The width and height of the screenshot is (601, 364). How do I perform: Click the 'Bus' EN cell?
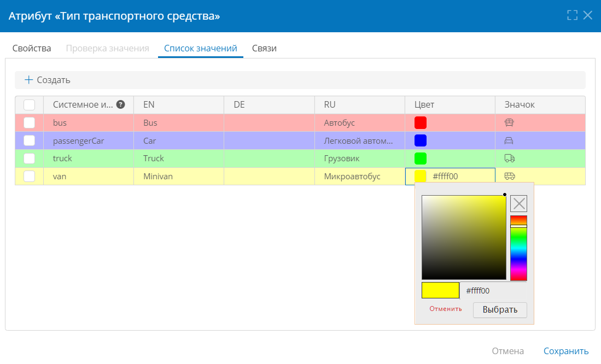(x=179, y=122)
